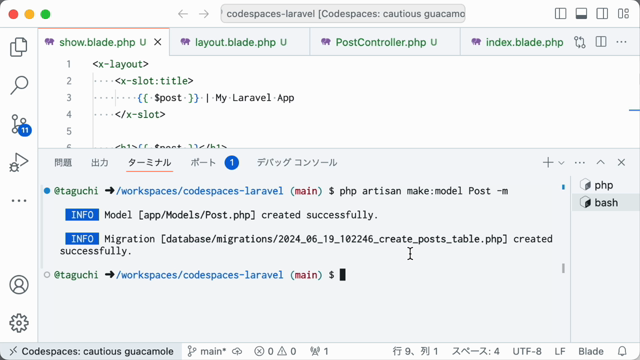Open the Explorer view in activity bar
Viewport: 640px width, 360px height.
19,47
